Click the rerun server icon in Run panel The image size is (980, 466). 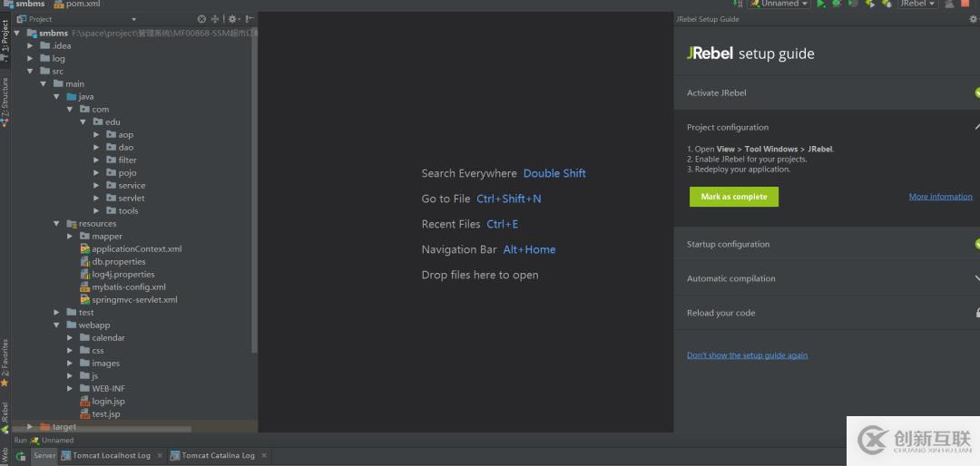coord(20,456)
